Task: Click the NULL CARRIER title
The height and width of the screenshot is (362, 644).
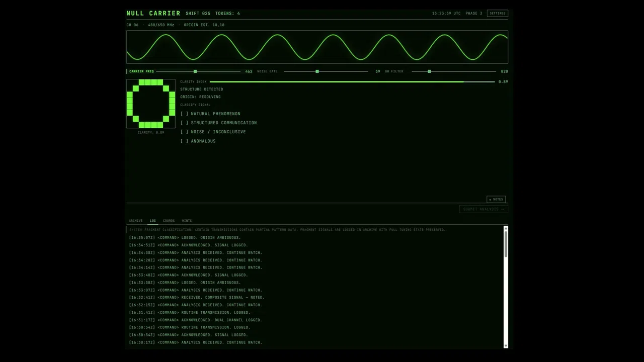Action: (x=153, y=14)
